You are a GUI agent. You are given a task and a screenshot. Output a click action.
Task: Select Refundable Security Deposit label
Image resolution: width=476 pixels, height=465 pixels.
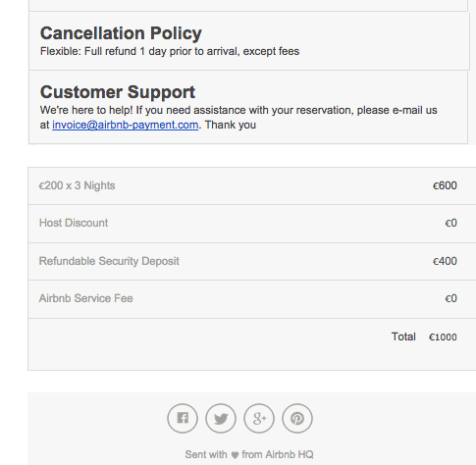109,261
